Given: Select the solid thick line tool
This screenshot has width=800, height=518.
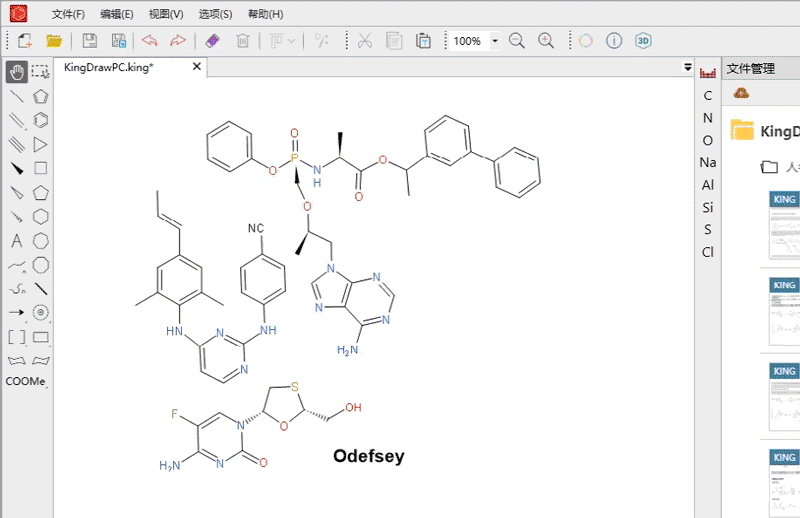Looking at the screenshot, I should pos(40,289).
